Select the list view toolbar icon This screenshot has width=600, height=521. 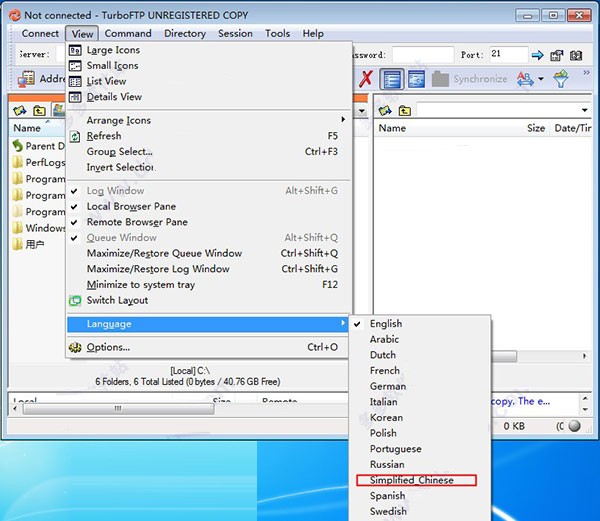pyautogui.click(x=391, y=79)
